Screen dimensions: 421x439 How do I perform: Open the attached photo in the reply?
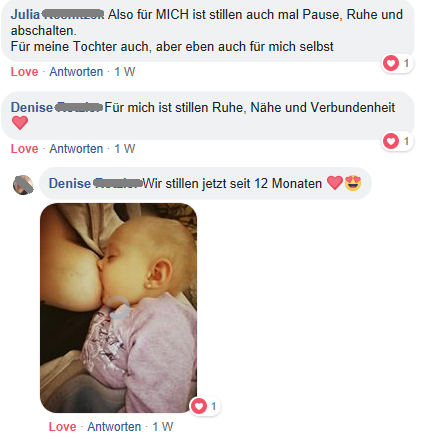(118, 308)
